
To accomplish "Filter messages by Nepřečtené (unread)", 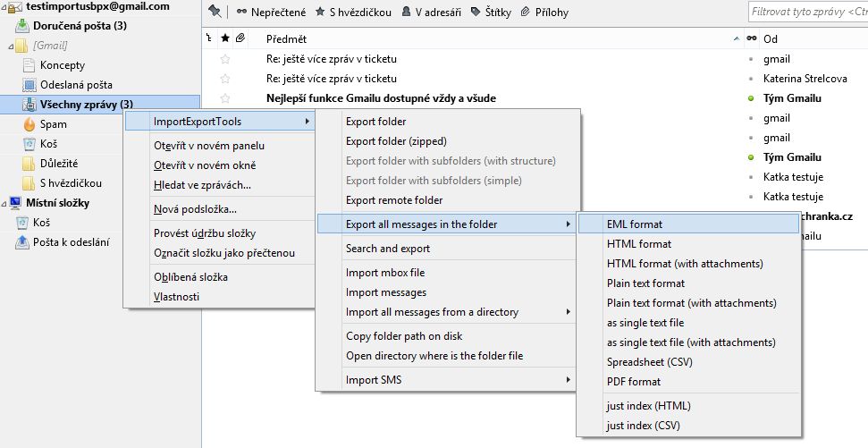I will point(271,13).
